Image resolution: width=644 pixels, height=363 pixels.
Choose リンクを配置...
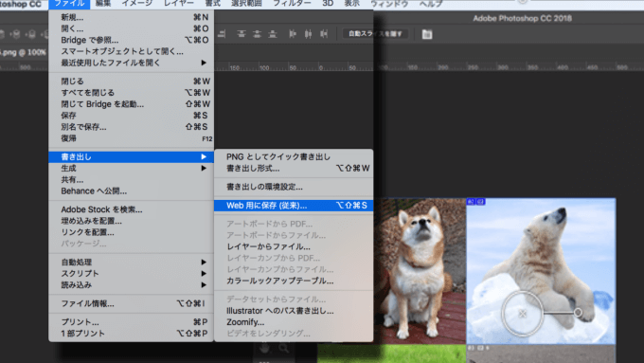coord(131,232)
